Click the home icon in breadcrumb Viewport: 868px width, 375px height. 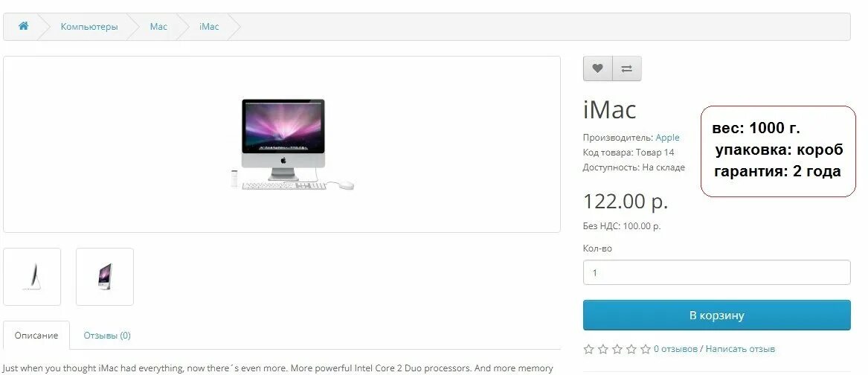(x=23, y=26)
